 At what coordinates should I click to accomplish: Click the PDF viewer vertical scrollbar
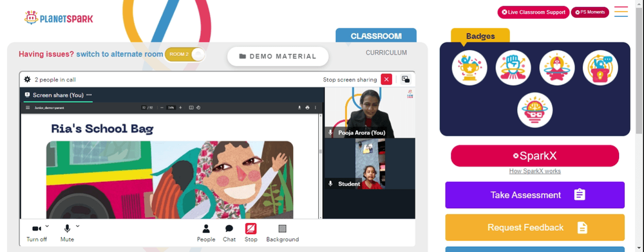click(x=320, y=166)
